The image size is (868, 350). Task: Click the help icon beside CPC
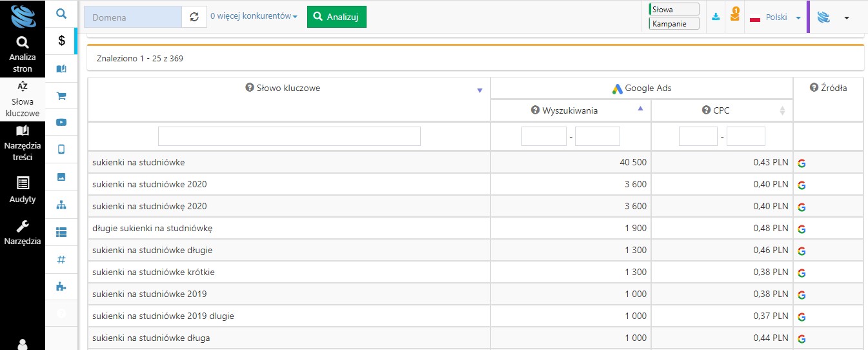(706, 110)
